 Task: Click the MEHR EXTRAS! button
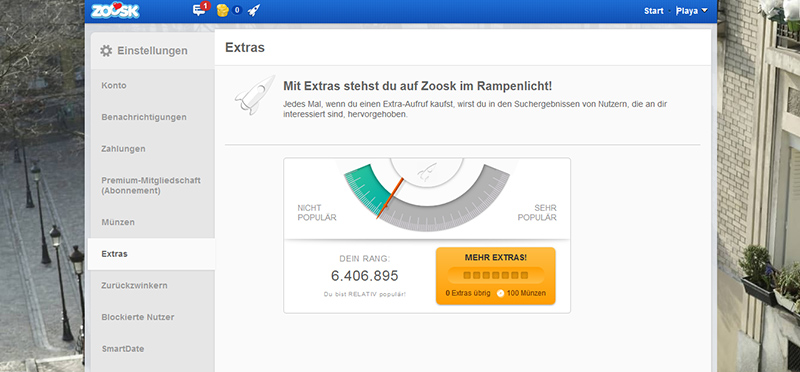[495, 276]
